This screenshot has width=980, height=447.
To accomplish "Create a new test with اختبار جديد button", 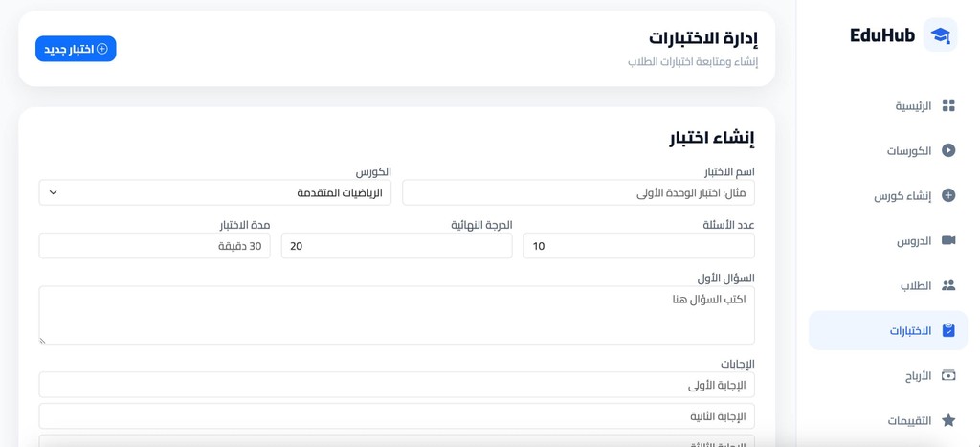I will click(76, 49).
